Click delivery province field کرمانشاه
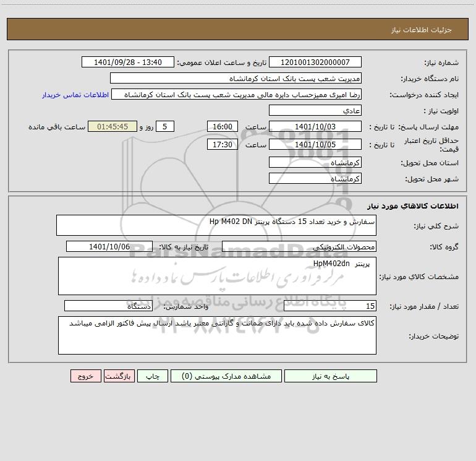The height and width of the screenshot is (461, 476). point(315,162)
